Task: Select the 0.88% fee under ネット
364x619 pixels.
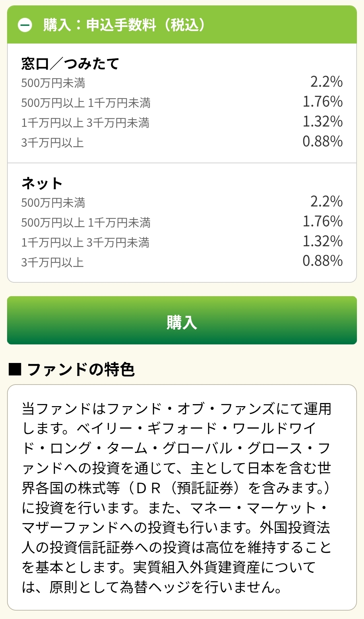Action: [323, 261]
